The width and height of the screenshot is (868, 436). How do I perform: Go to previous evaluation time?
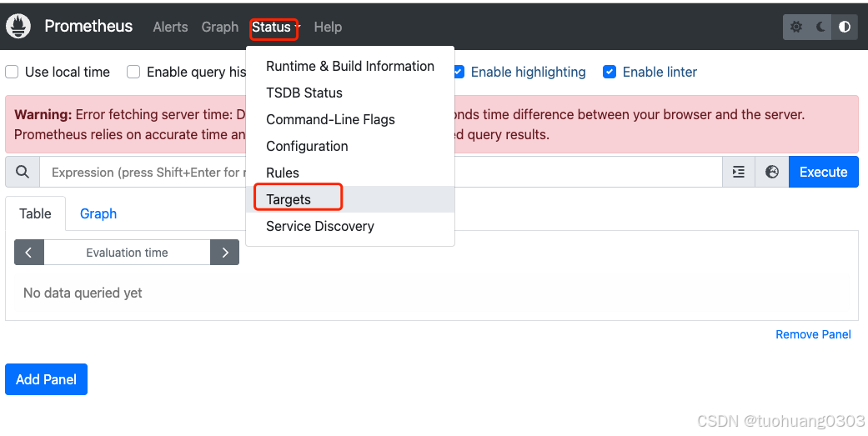(x=29, y=253)
